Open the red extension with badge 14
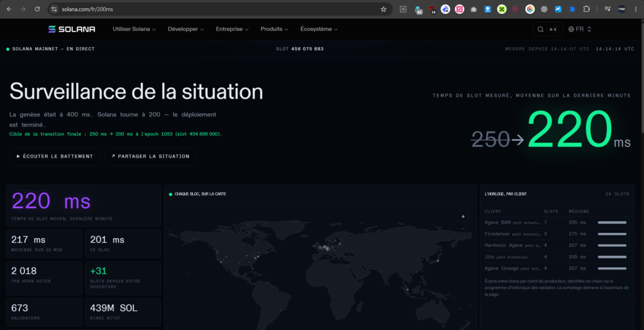Screen dimensions: 644x330 [431, 9]
